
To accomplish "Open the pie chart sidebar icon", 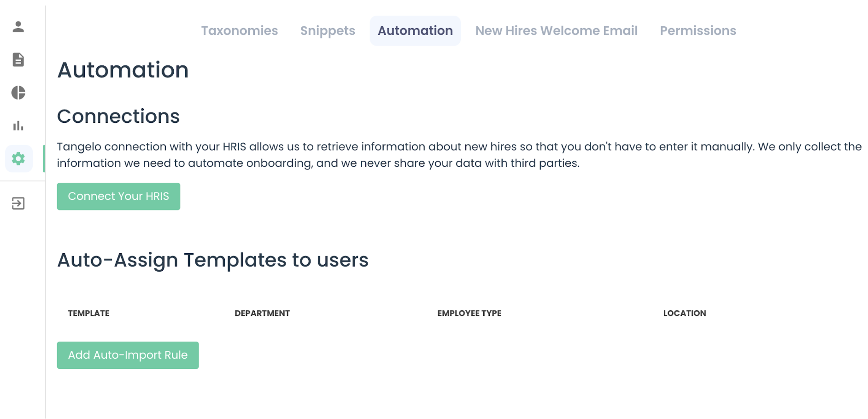I will pos(18,93).
